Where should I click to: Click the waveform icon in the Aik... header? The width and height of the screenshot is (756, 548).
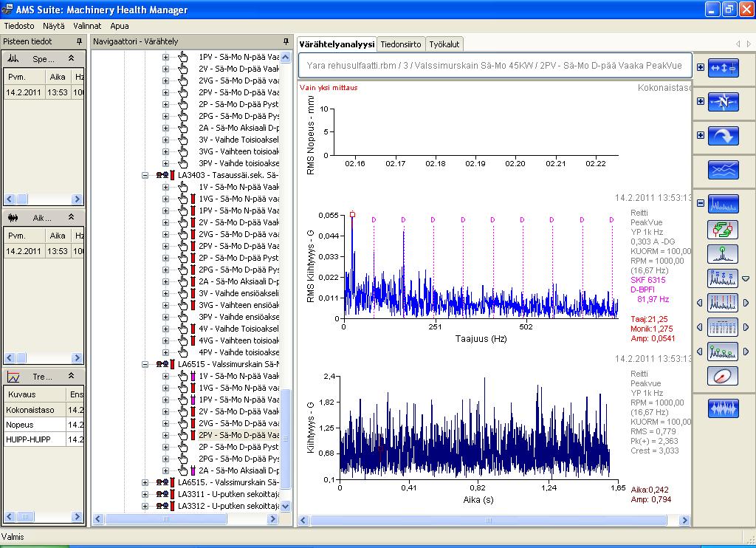tap(13, 218)
